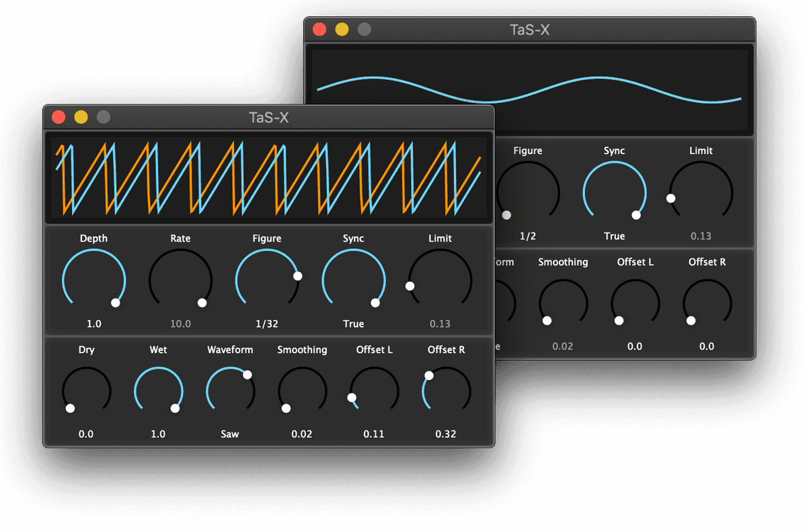Adjust Limit knob on background window
Viewport: 807px width, 532px height.
[x=701, y=190]
